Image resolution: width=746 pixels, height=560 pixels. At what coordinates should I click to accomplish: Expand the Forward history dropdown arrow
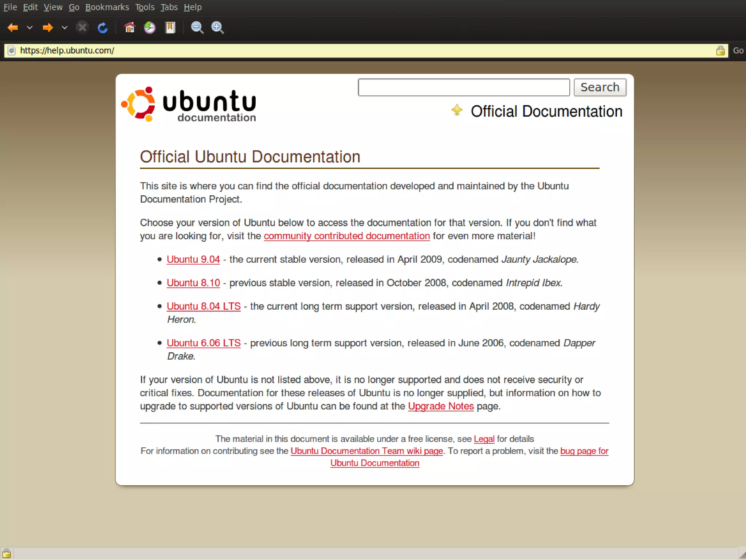point(64,28)
